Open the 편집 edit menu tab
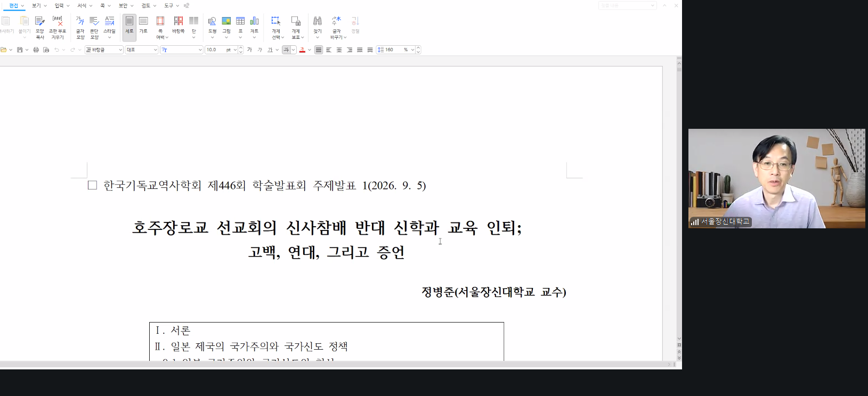This screenshot has height=396, width=868. pos(14,5)
